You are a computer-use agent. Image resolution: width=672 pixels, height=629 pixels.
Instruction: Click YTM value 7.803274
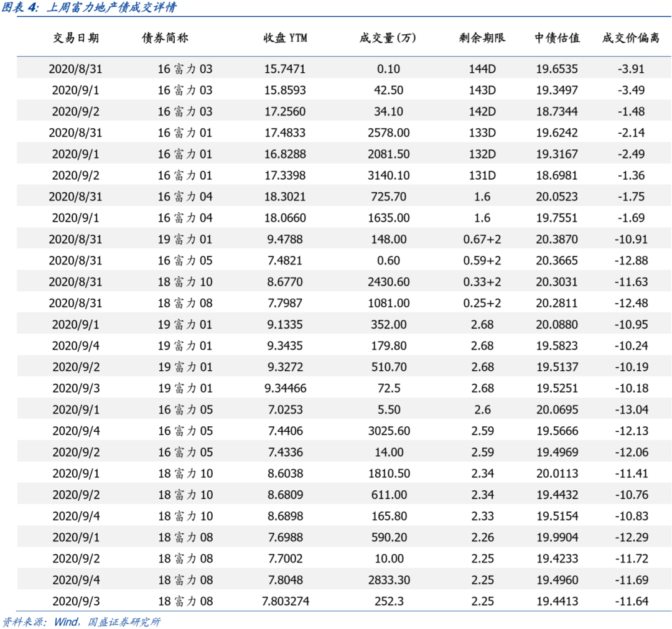286,602
